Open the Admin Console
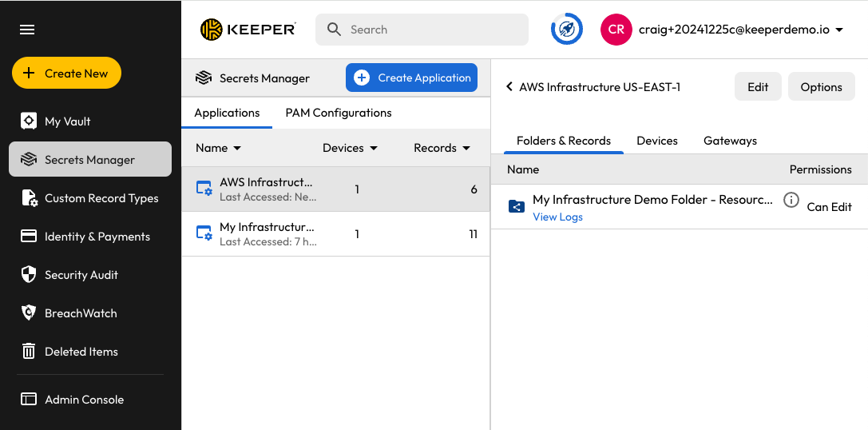The height and width of the screenshot is (430, 868). click(x=84, y=400)
